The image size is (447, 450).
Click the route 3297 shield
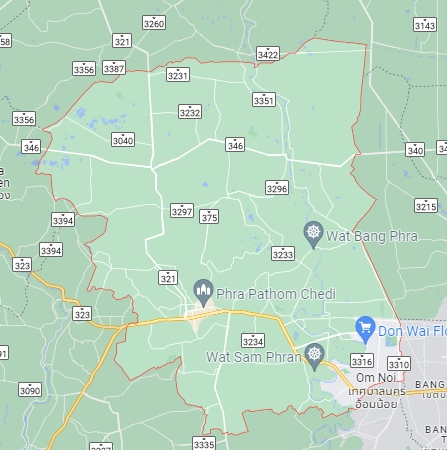182,211
